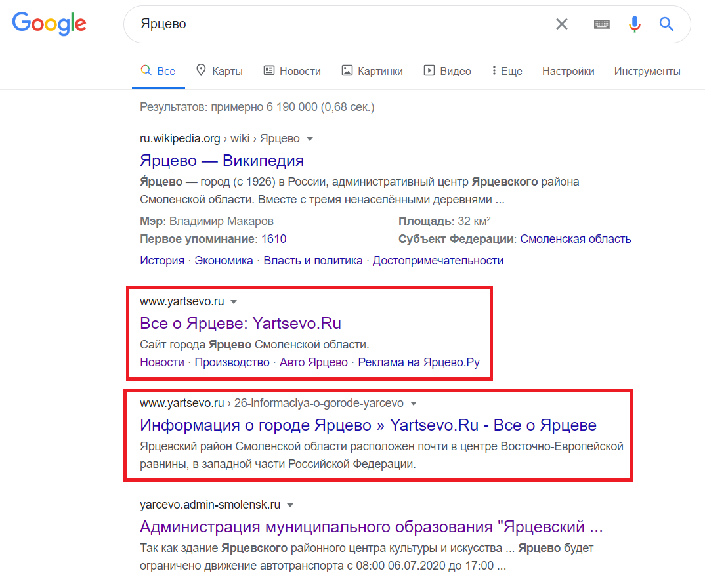The image size is (705, 588).
Task: Click the yarcevo.admin-smolensk.ru URL text
Action: point(210,505)
